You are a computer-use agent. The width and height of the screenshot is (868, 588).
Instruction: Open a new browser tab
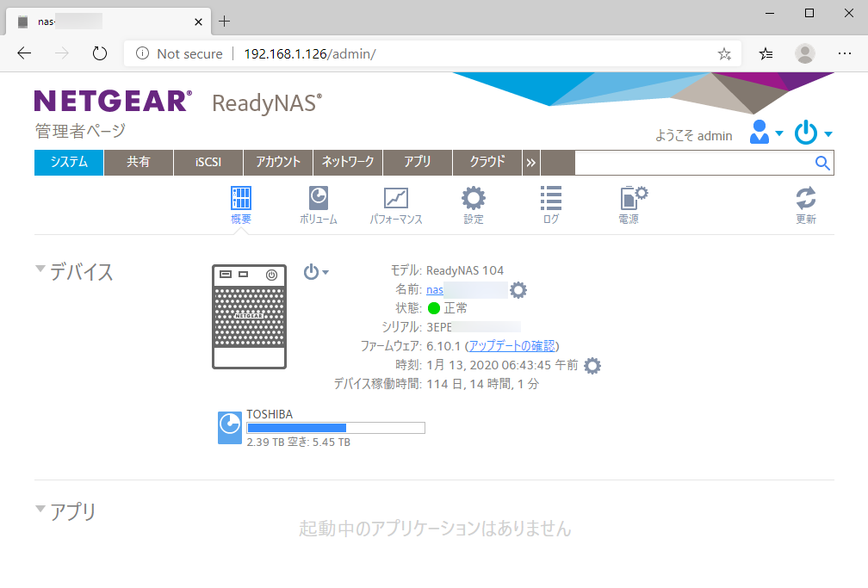(224, 22)
